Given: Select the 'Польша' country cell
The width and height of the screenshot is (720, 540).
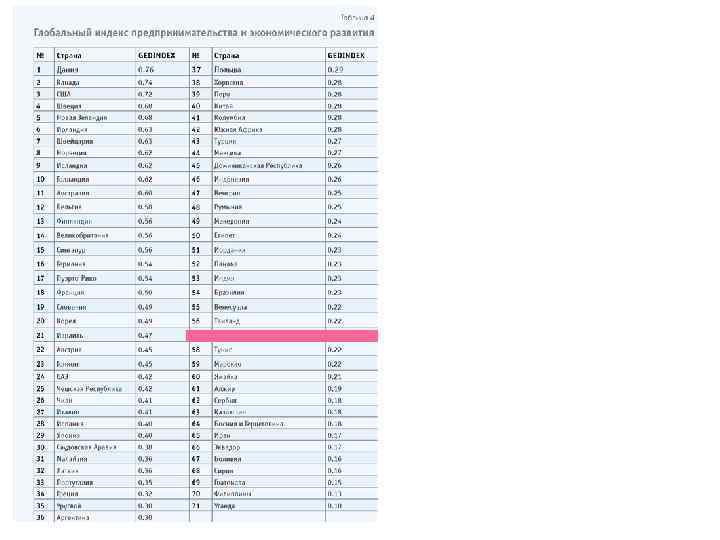Looking at the screenshot, I should click(227, 69).
